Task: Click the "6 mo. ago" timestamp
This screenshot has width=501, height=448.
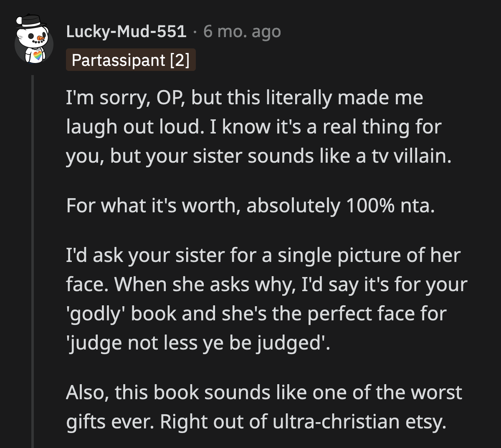Action: coord(242,31)
